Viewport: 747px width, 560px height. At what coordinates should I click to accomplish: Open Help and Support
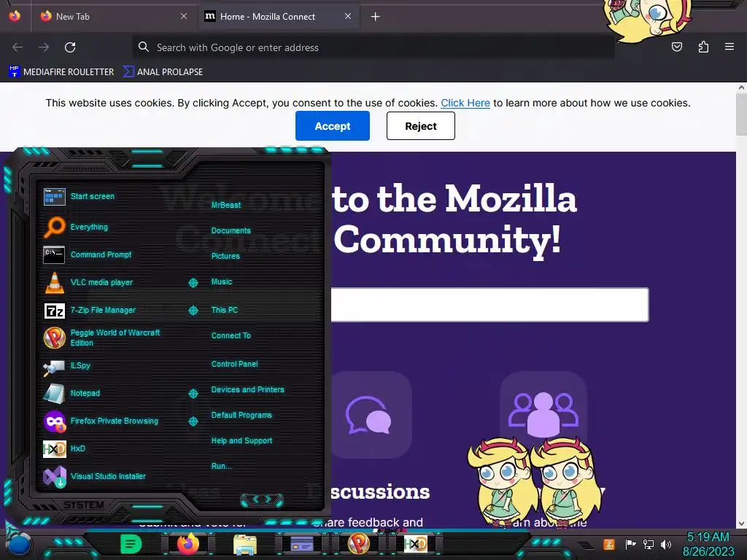coord(242,441)
